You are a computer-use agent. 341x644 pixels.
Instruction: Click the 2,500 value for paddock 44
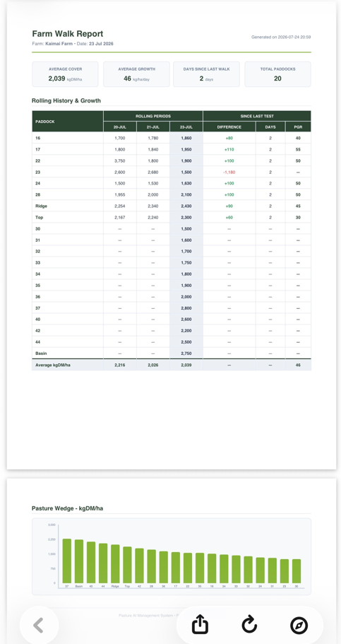click(x=186, y=341)
